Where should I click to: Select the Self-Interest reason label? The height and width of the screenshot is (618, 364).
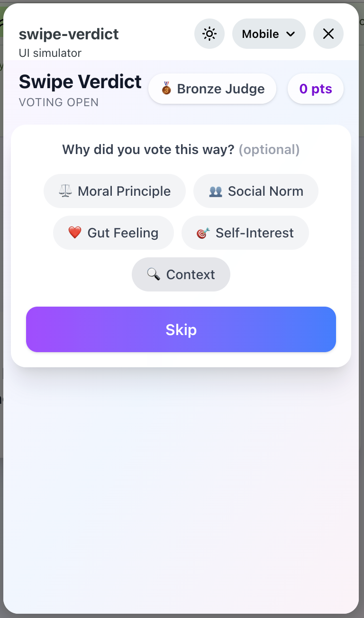click(255, 233)
